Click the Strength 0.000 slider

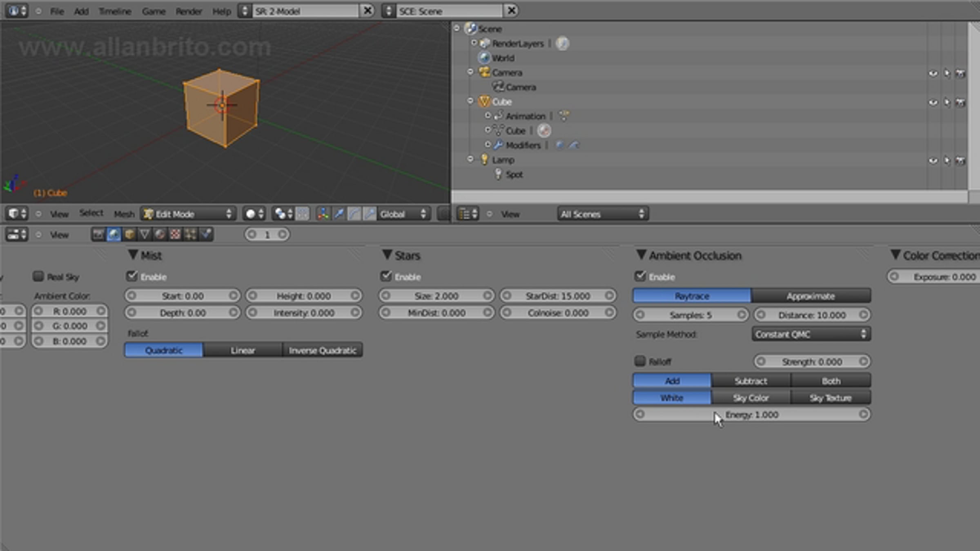[812, 362]
